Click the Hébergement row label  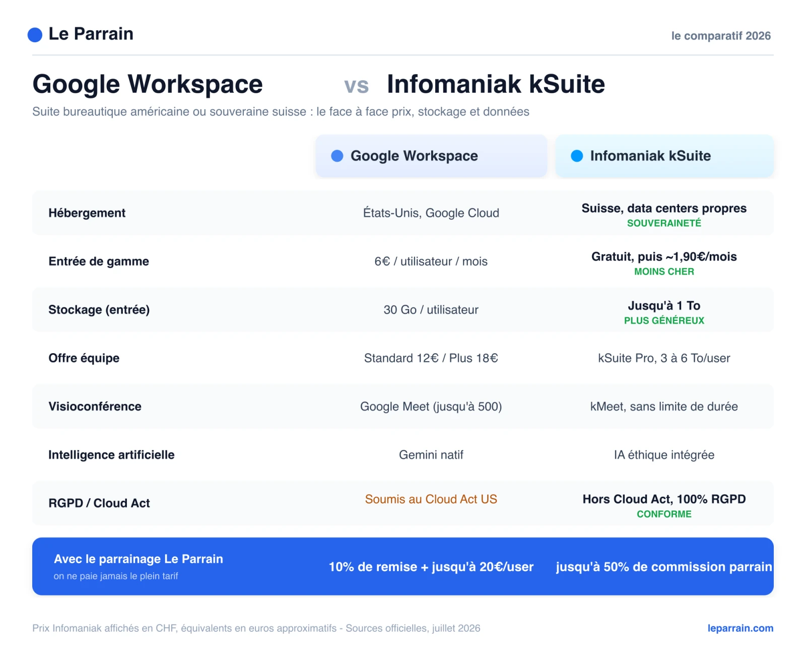point(87,213)
